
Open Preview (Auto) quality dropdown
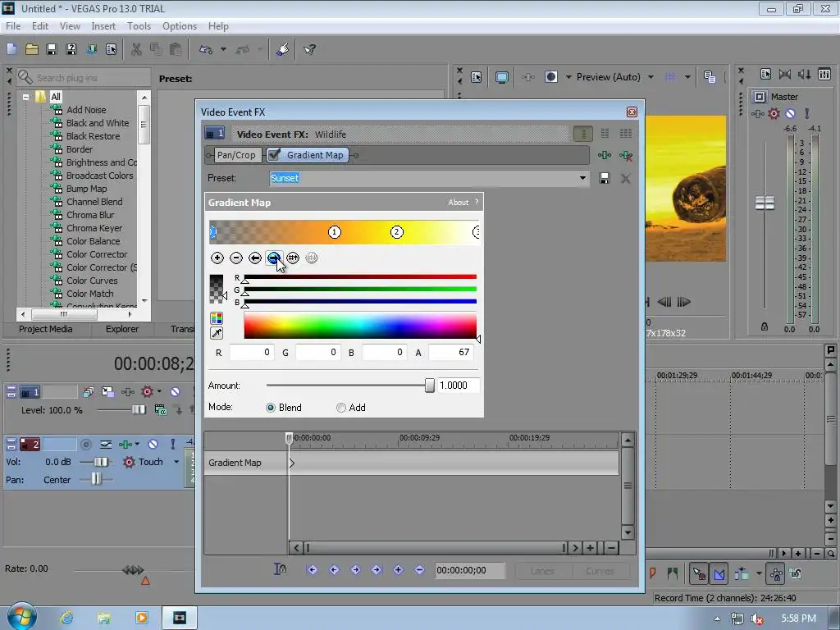tap(651, 77)
